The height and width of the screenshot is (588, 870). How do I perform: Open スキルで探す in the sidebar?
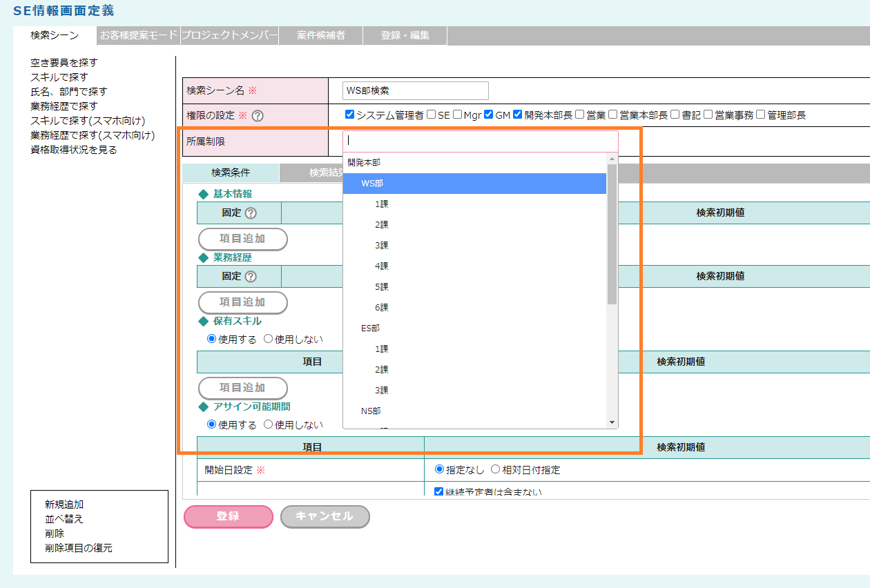[x=59, y=77]
